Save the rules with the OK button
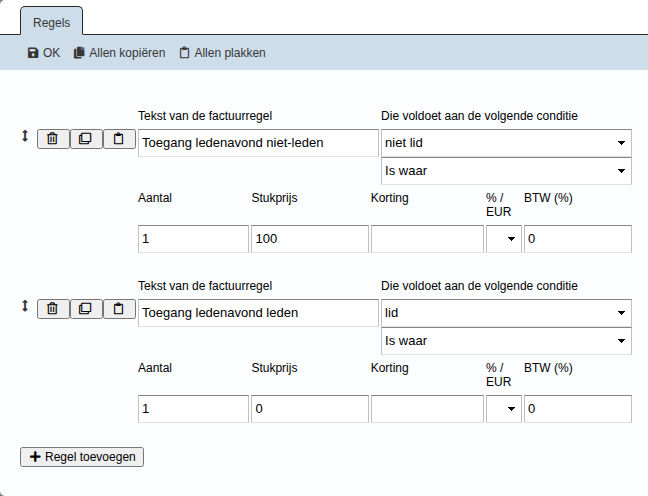The image size is (648, 496). point(44,53)
